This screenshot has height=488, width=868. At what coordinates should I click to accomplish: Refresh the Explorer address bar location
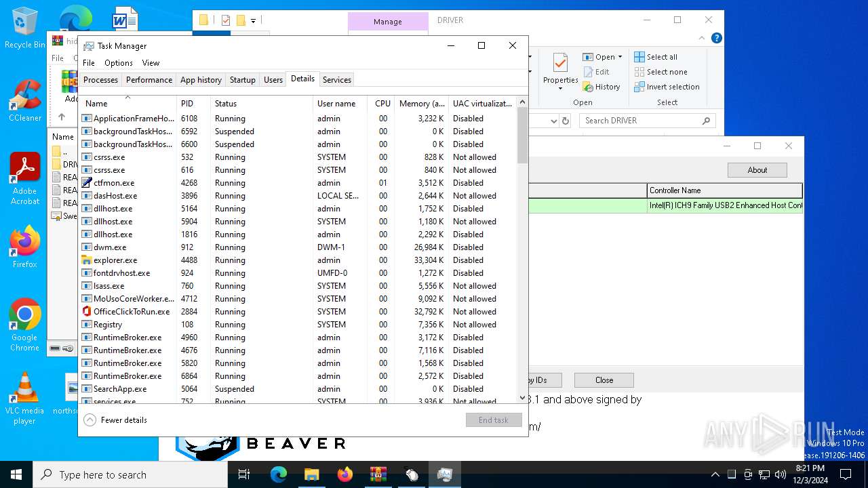pos(566,121)
